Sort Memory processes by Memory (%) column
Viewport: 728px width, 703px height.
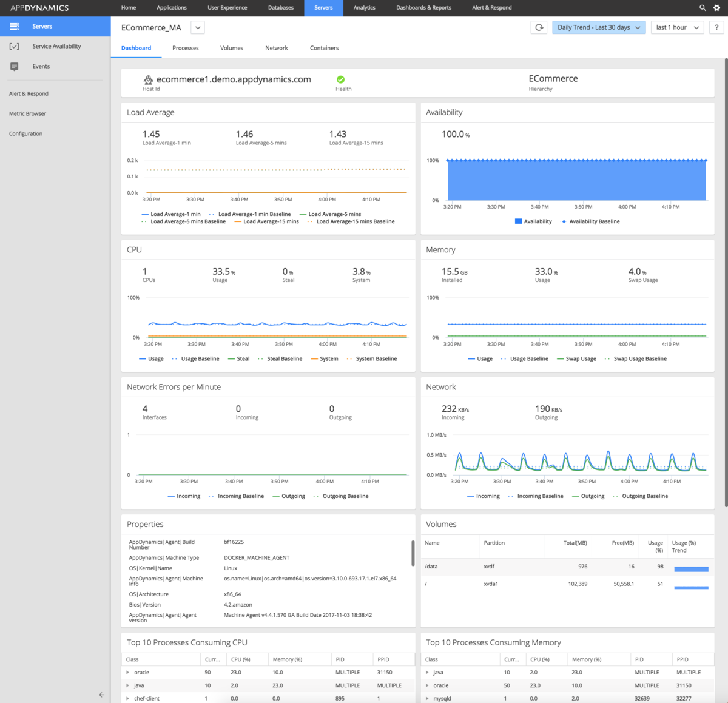587,659
